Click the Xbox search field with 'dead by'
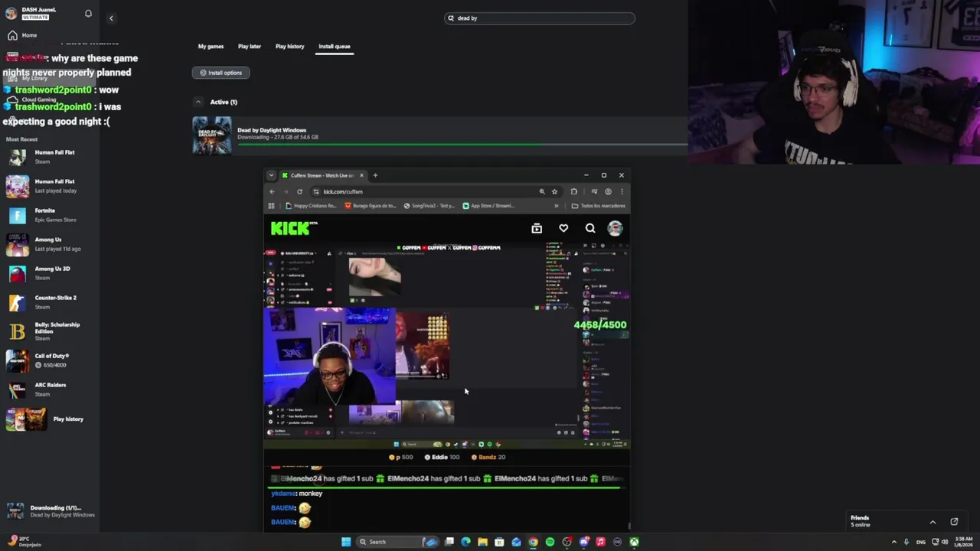The image size is (980, 551). pos(540,18)
